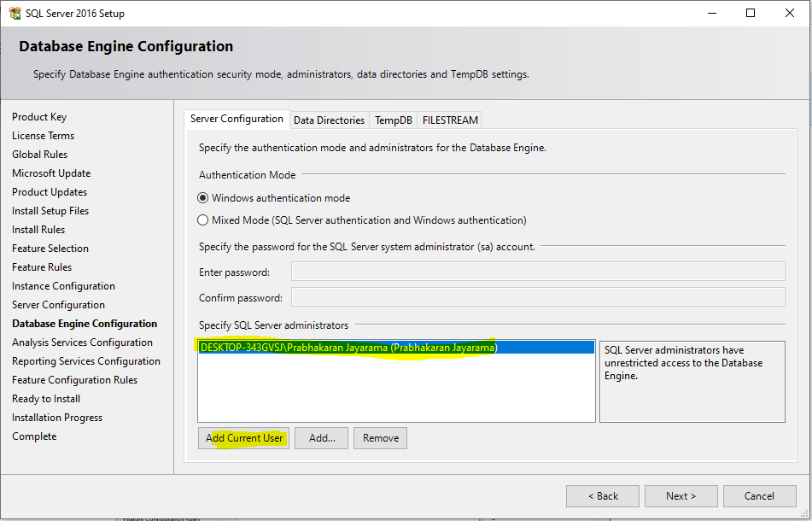
Task: Click the SQL Server Setup title bar icon
Action: coord(15,13)
